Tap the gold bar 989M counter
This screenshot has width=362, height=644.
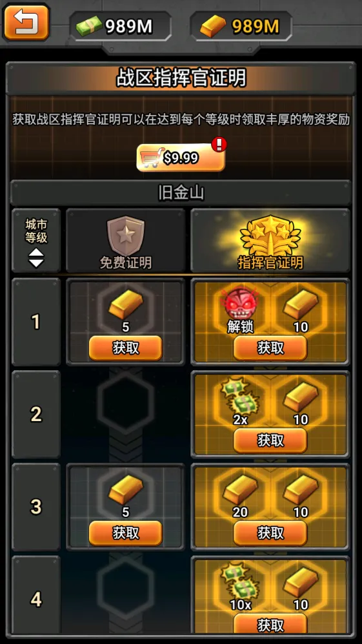tap(241, 26)
